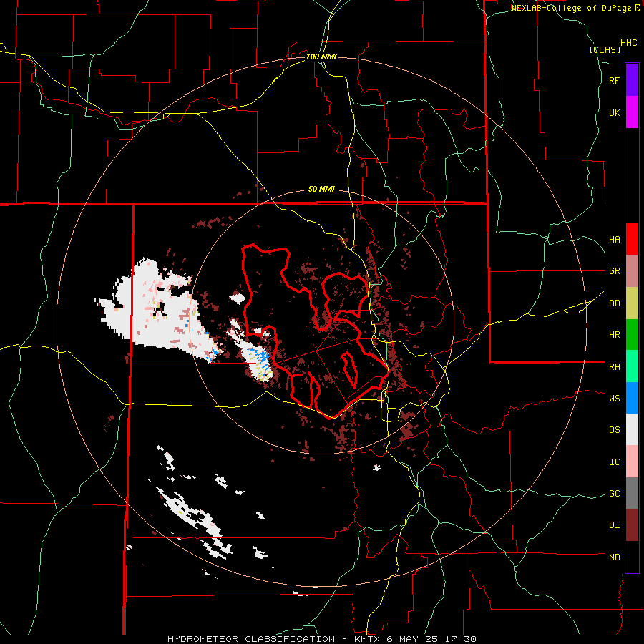Click the UK legend label
Screen dimensions: 644x644
[614, 112]
